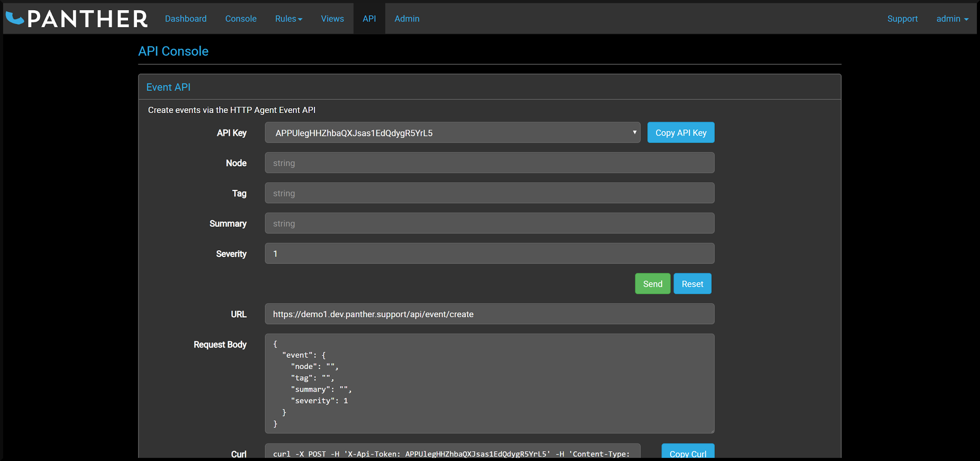Image resolution: width=980 pixels, height=461 pixels.
Task: Click the Reset button
Action: pos(692,284)
